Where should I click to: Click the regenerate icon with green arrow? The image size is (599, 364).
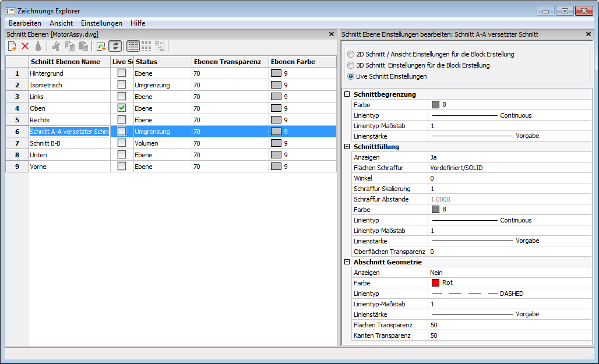tap(101, 47)
